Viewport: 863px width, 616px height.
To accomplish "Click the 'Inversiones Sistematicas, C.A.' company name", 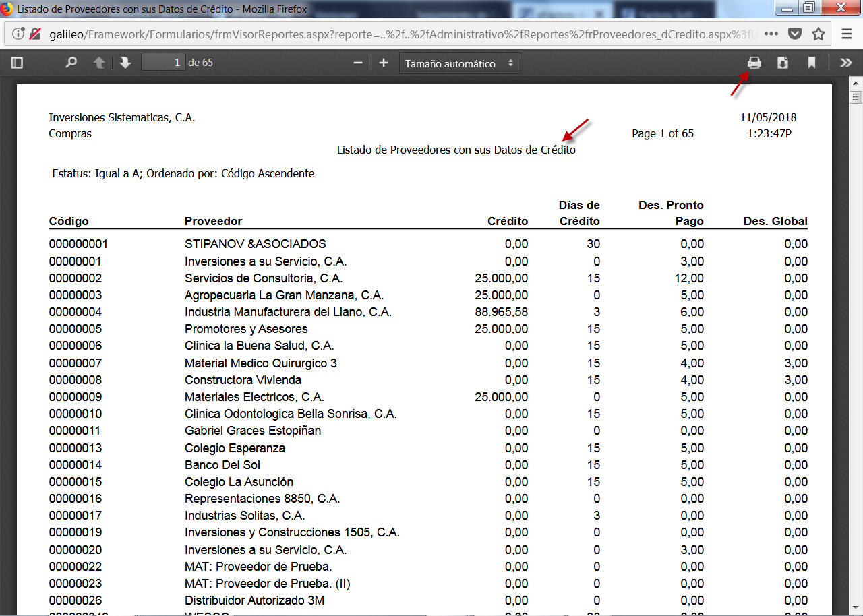I will click(x=122, y=117).
